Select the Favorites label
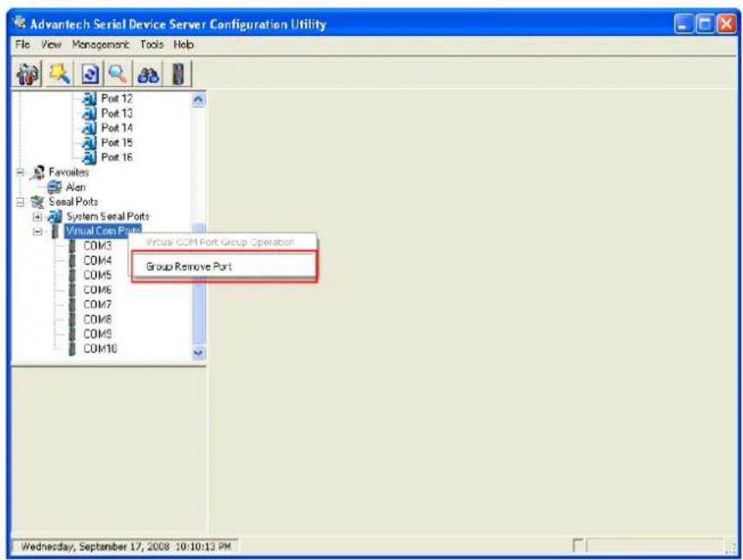This screenshot has height=560, width=743. [x=68, y=172]
